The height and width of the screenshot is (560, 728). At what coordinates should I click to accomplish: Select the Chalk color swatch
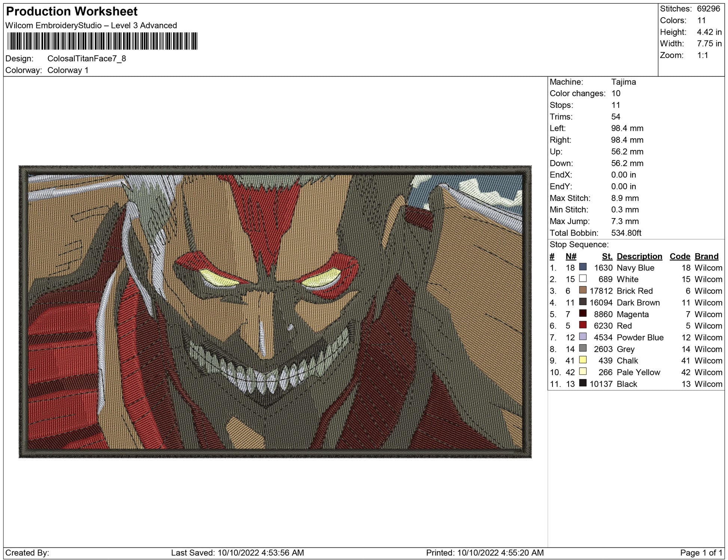(x=582, y=360)
